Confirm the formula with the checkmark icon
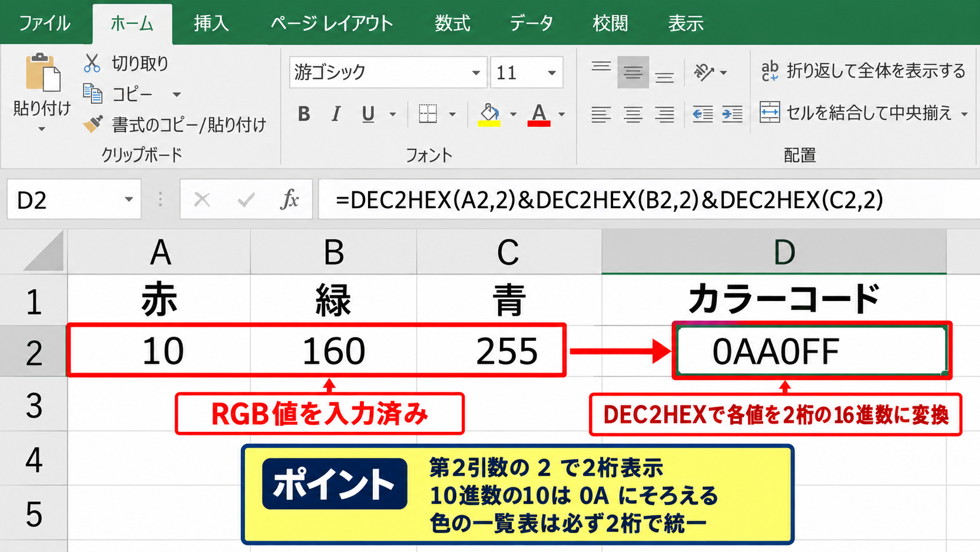980x552 pixels. [x=246, y=200]
